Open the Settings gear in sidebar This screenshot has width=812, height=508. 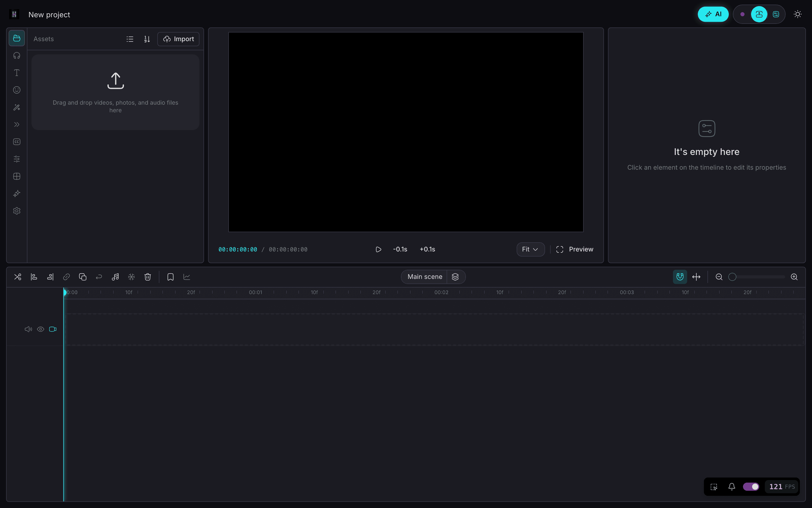16,211
